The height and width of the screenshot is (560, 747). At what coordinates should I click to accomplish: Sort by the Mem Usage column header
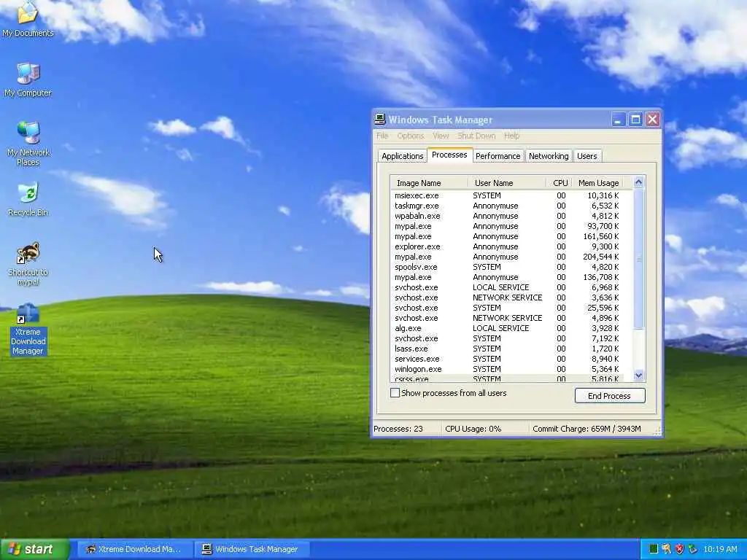pyautogui.click(x=597, y=183)
